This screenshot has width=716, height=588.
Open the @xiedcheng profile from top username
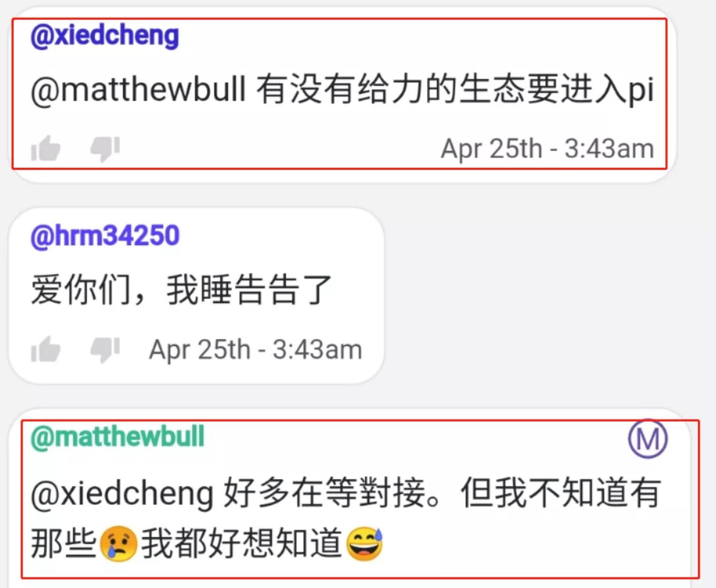[105, 36]
